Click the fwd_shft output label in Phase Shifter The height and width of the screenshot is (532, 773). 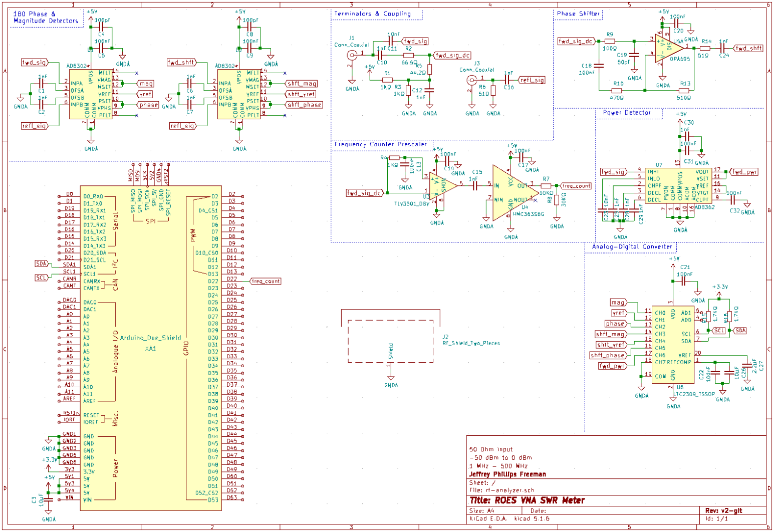(x=748, y=49)
